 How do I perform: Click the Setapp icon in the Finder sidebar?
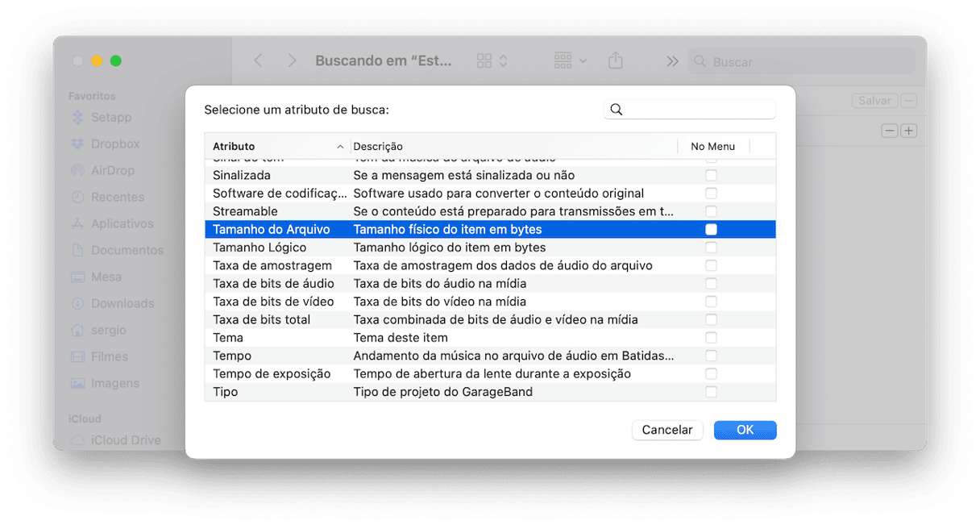[77, 118]
